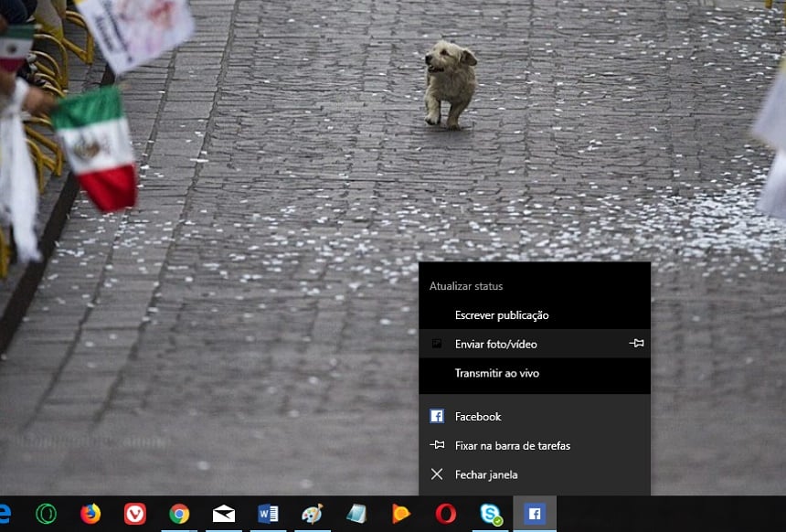Open the Mail envelope app on taskbar
Screen dimensions: 786x532
[224, 514]
